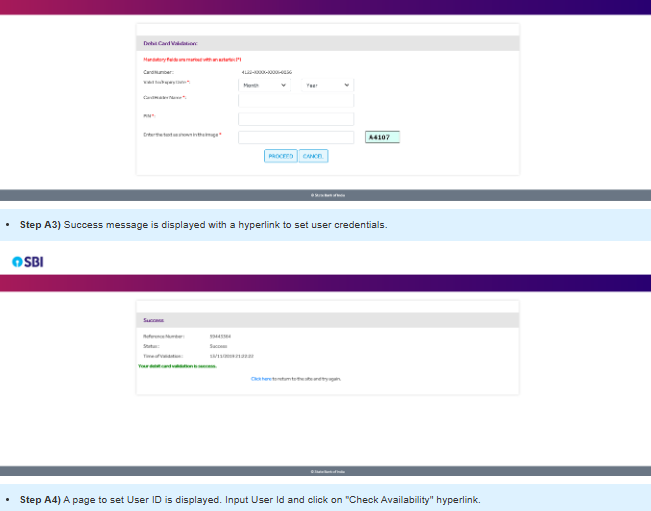Click the reference number value
The width and height of the screenshot is (651, 511).
pos(221,336)
